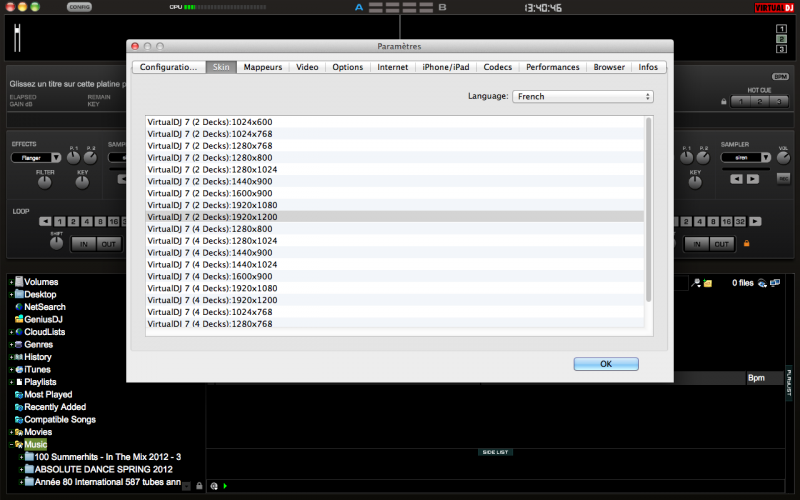Select skin VirtualDJ 7 (4 Decks):1920x1080
This screenshot has width=800, height=500.
click(394, 288)
